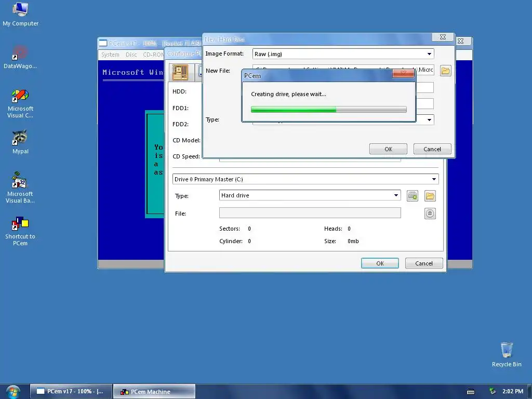Click the 'HDD:' label

[x=179, y=91]
